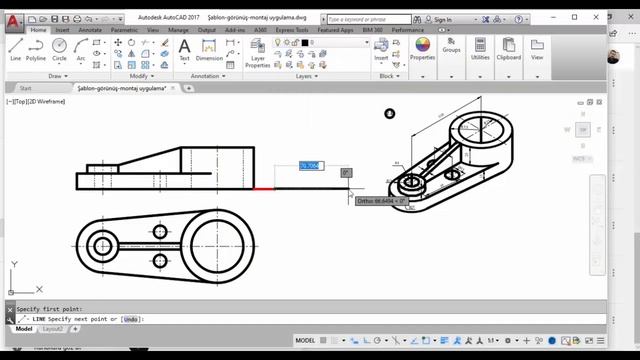Click the Undo arrow icon
The image size is (640, 360).
[89, 19]
